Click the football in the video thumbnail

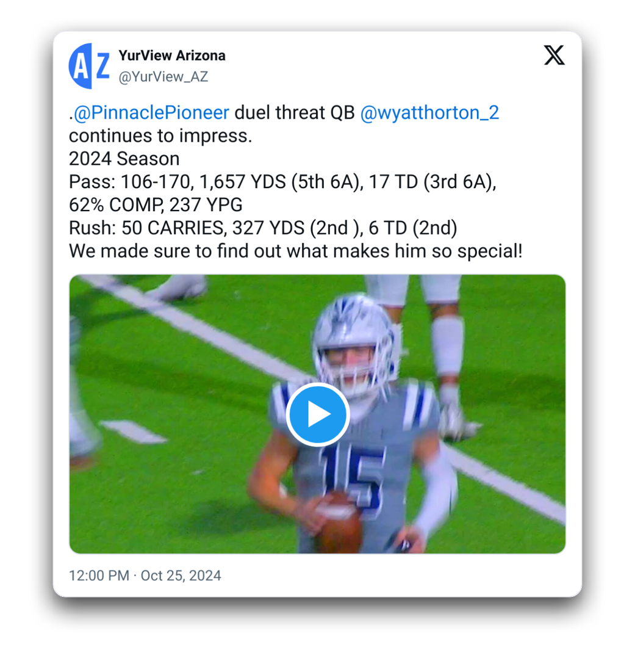pyautogui.click(x=339, y=522)
